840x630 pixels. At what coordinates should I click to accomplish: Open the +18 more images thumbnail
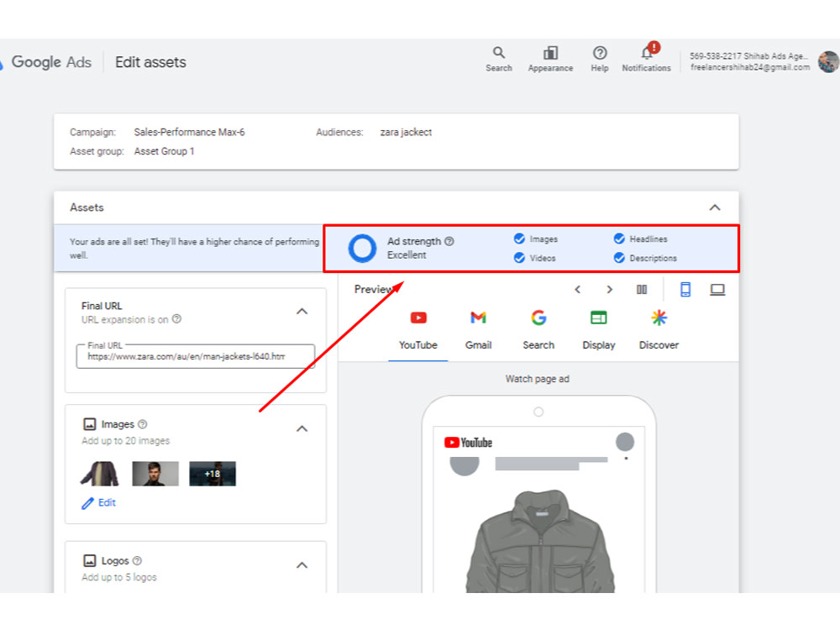coord(213,474)
